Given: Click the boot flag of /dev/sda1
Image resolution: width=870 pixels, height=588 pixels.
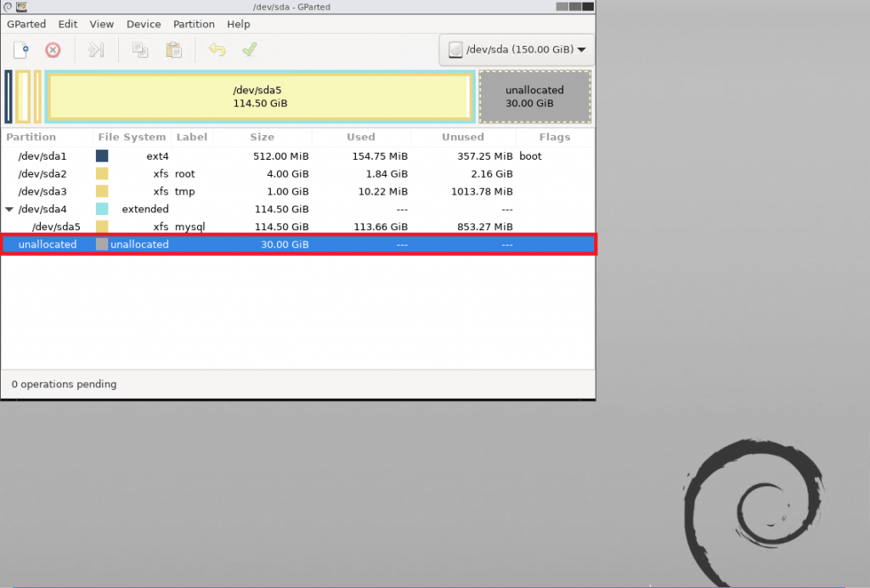Looking at the screenshot, I should point(530,156).
